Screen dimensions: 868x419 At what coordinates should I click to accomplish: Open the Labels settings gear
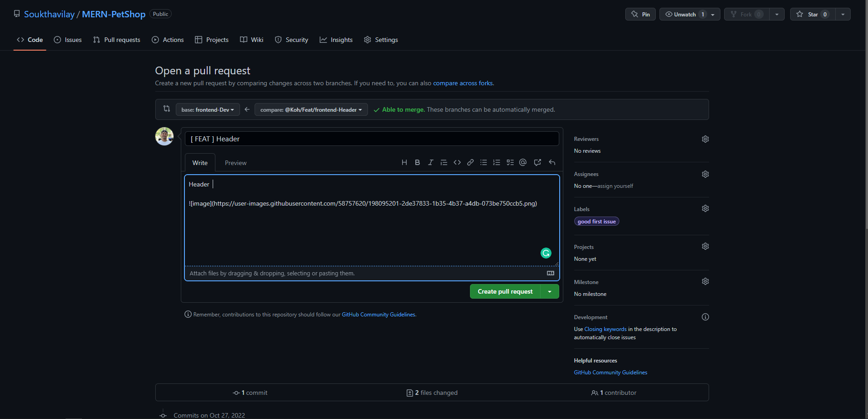705,208
